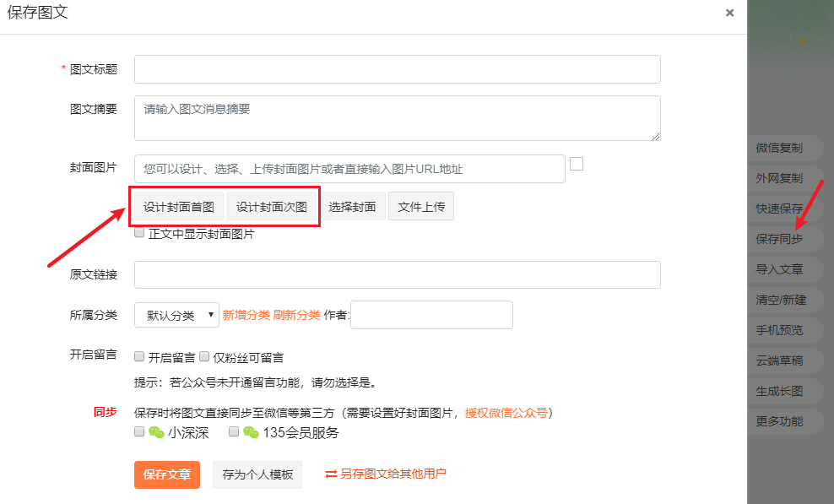Click 存为个人模板 button
Image resolution: width=834 pixels, height=504 pixels.
pyautogui.click(x=257, y=474)
